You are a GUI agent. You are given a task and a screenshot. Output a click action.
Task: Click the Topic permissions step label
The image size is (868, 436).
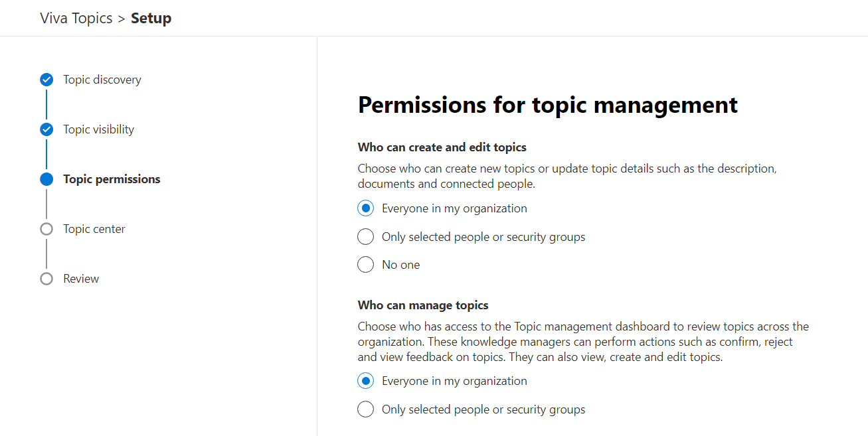click(112, 179)
